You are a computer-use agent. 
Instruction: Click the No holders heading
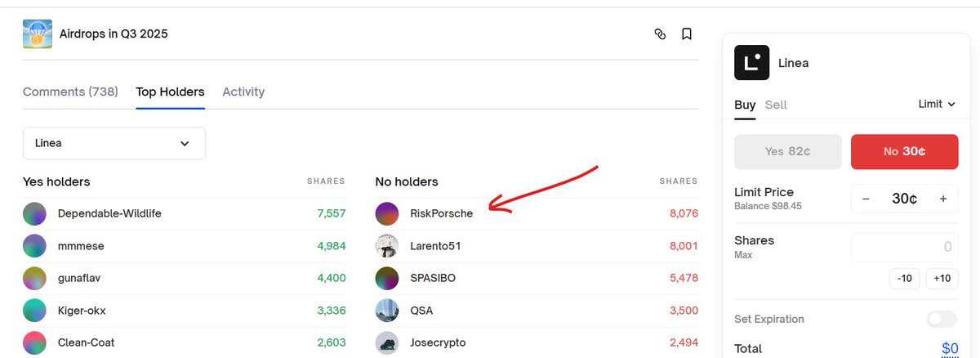tap(407, 181)
